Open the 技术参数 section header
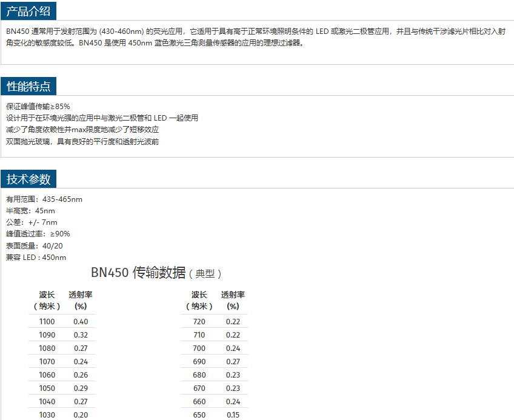The height and width of the screenshot is (420, 514). tap(28, 179)
